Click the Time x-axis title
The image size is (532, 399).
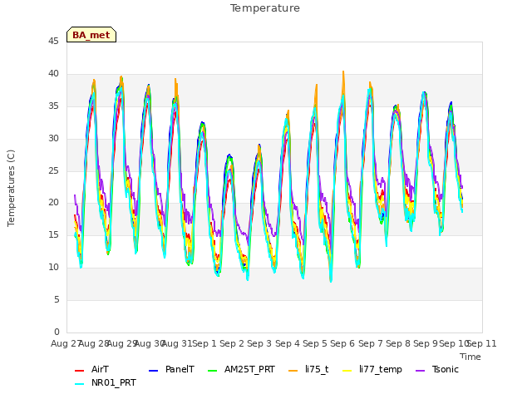(470, 357)
